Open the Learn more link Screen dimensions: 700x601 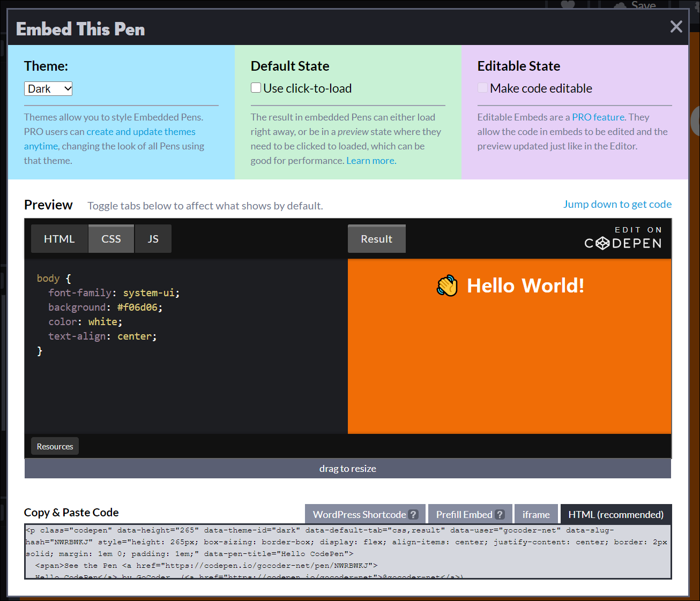click(x=371, y=161)
